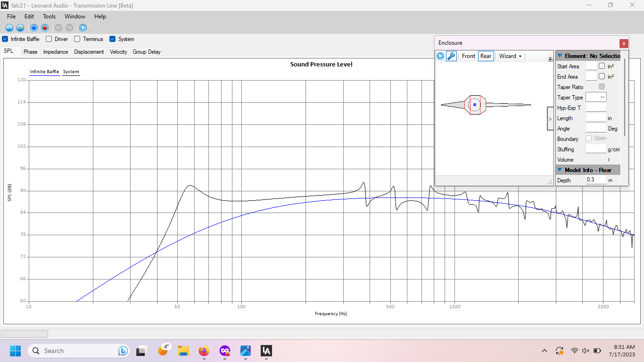Image resolution: width=644 pixels, height=362 pixels.
Task: Click the Boundary Open checkbox
Action: (589, 138)
